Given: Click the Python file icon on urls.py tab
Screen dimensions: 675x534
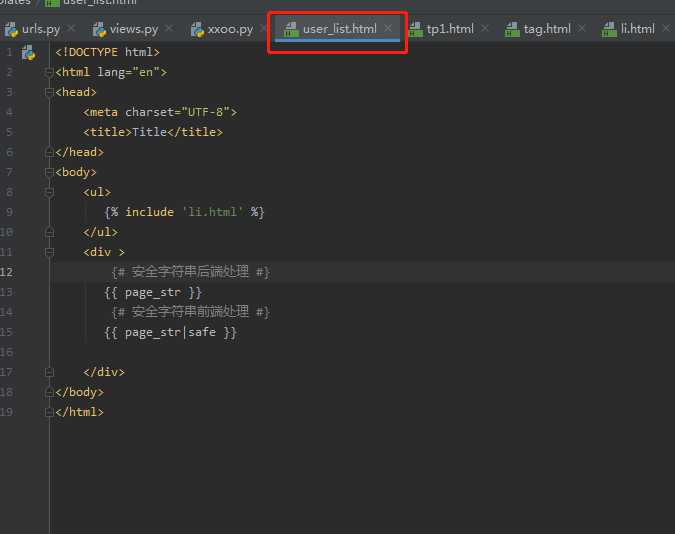Looking at the screenshot, I should coord(11,29).
